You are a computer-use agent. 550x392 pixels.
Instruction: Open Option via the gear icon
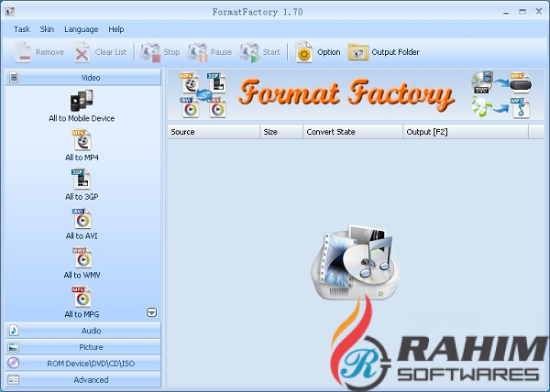click(x=303, y=52)
